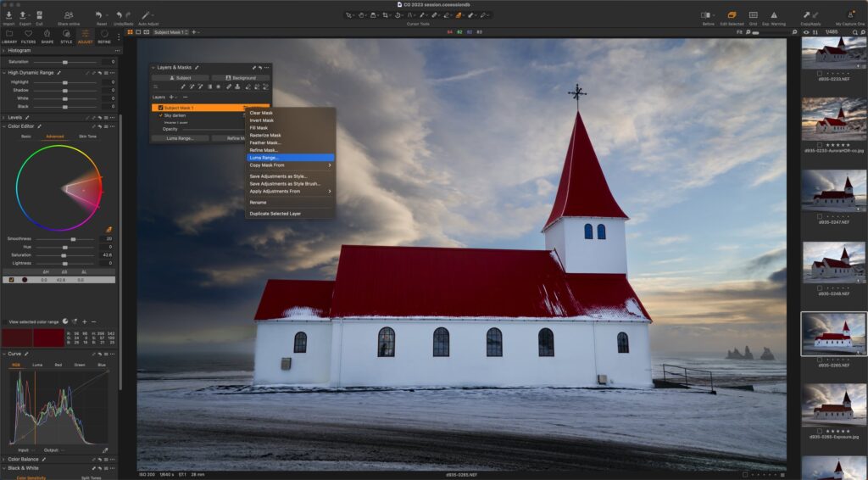Viewport: 868px width, 480px height.
Task: Click the Share online icon
Action: [69, 15]
